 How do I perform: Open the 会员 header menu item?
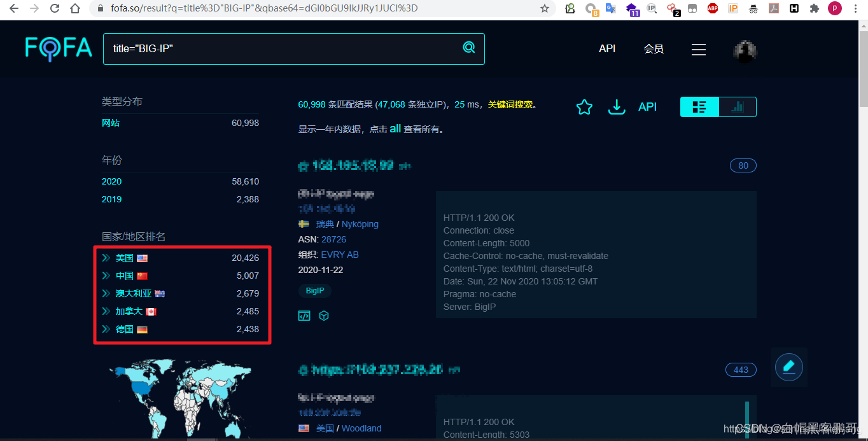[x=654, y=48]
